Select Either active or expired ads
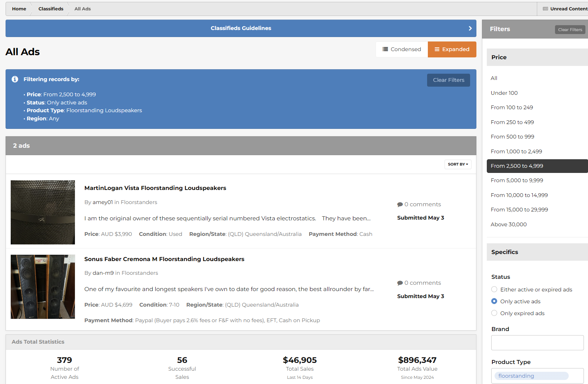This screenshot has height=384, width=588. 494,289
